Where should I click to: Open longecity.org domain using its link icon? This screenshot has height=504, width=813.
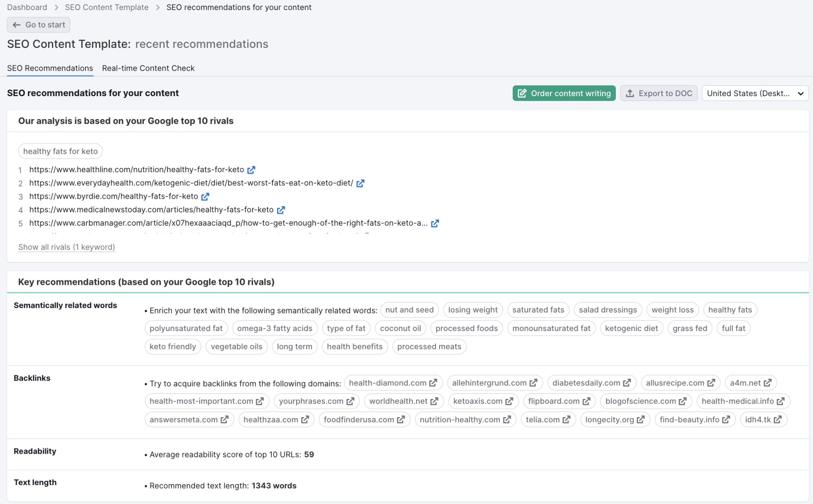[642, 420]
